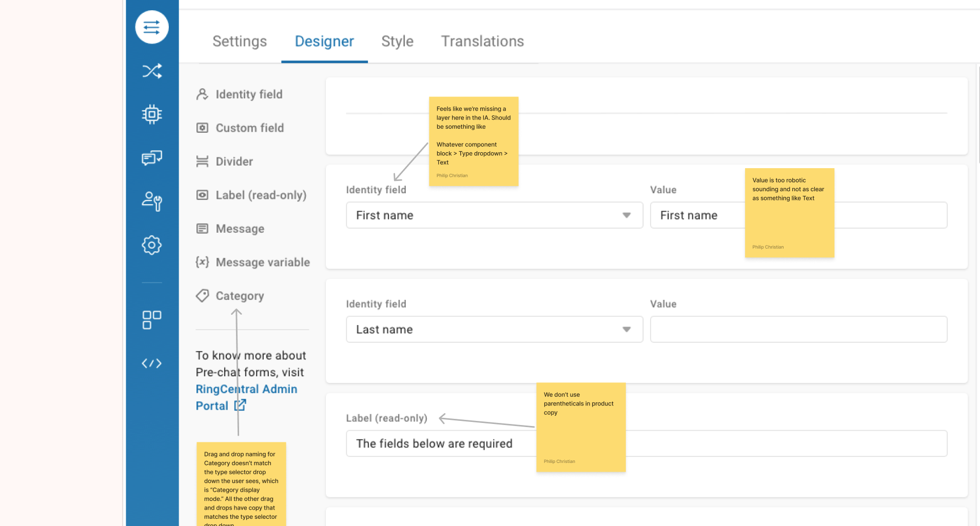The image size is (980, 526).
Task: Click the Value heading above the empty Last name value field
Action: 663,304
